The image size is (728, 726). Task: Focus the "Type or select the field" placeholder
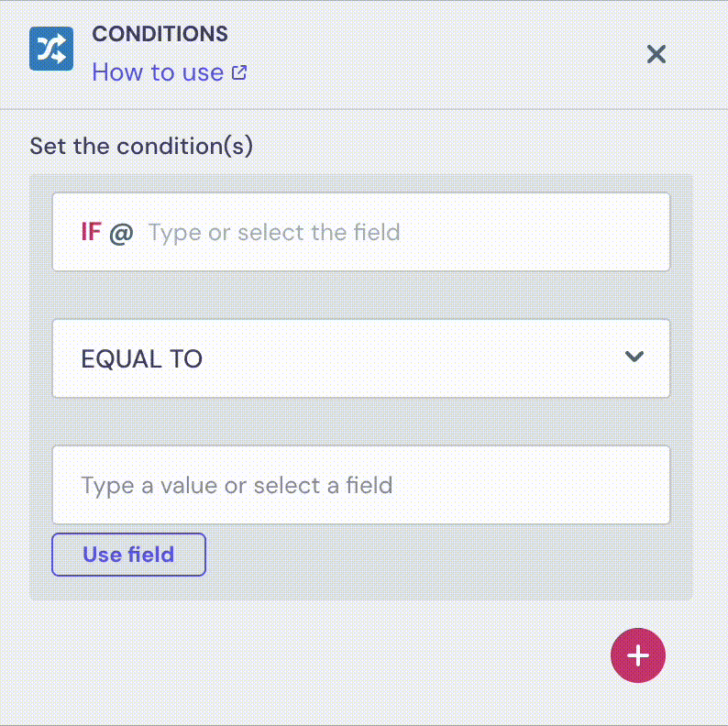(x=274, y=233)
